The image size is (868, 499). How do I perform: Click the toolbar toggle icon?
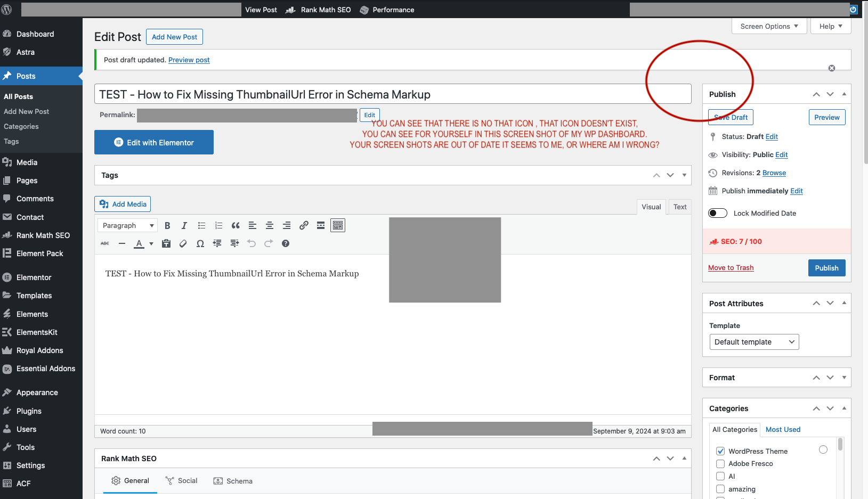point(338,226)
